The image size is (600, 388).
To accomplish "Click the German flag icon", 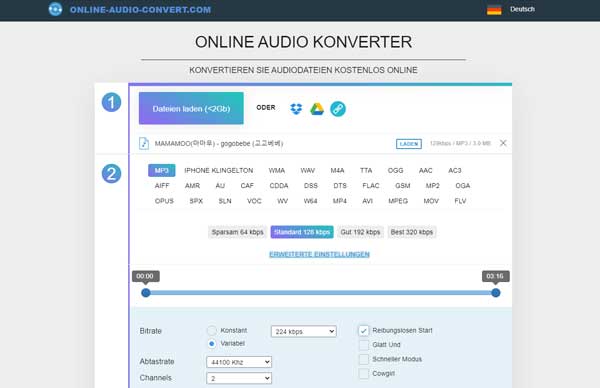I will [x=494, y=10].
